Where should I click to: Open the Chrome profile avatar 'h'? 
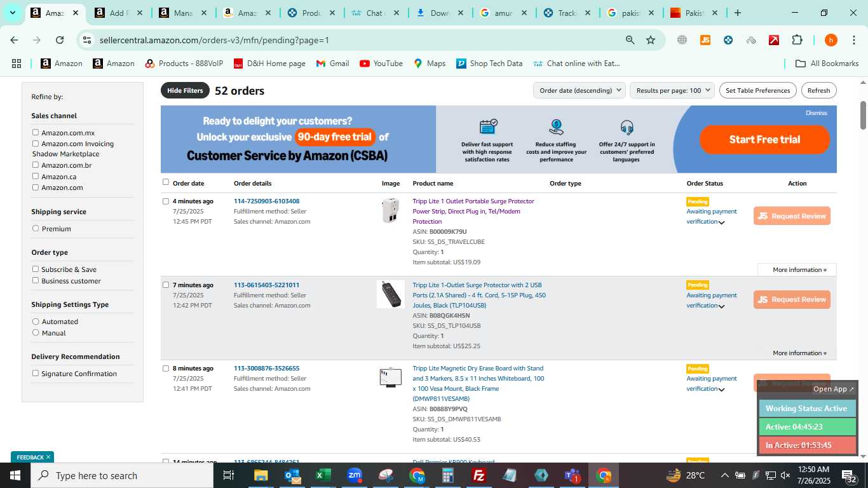(831, 40)
